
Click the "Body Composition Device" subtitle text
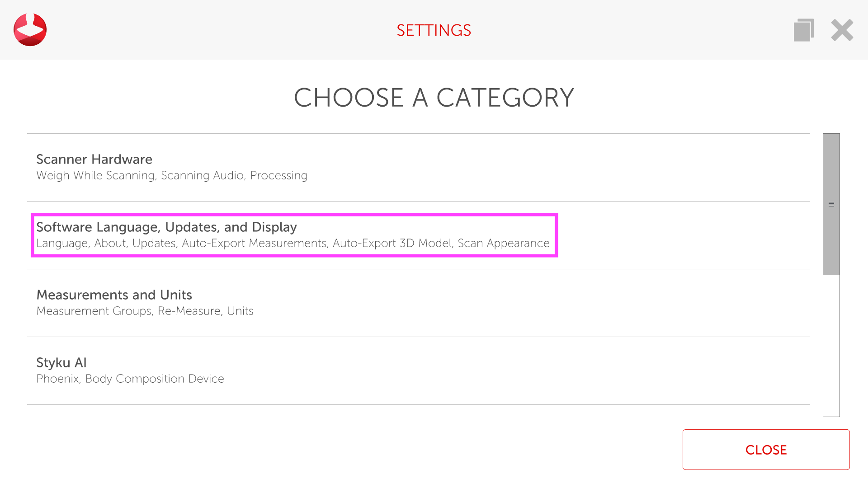click(155, 379)
